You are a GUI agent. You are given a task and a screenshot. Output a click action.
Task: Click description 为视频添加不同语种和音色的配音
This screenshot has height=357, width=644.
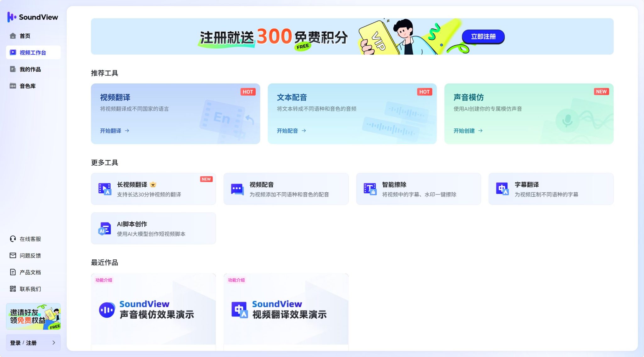pyautogui.click(x=289, y=195)
